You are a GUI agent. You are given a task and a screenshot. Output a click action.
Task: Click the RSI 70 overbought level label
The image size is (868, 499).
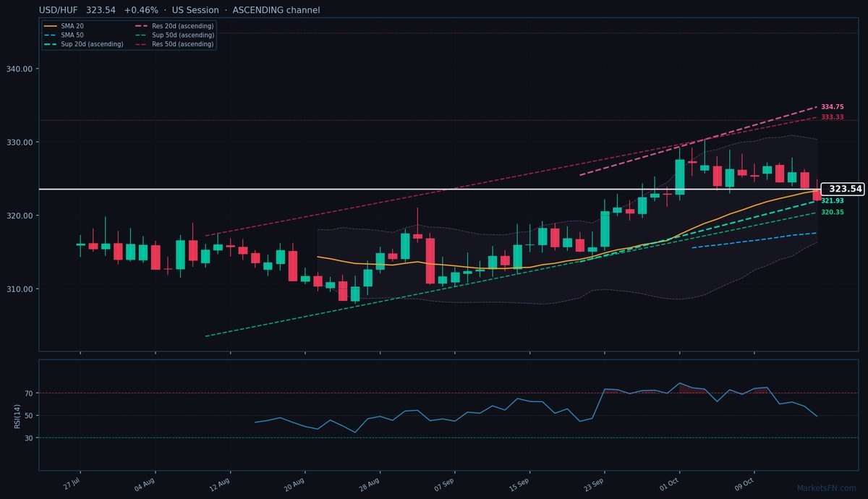[x=29, y=393]
